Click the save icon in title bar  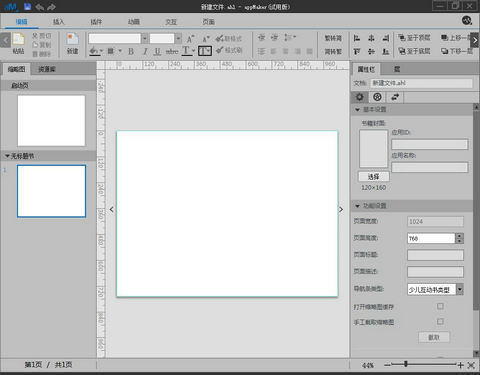(x=27, y=6)
